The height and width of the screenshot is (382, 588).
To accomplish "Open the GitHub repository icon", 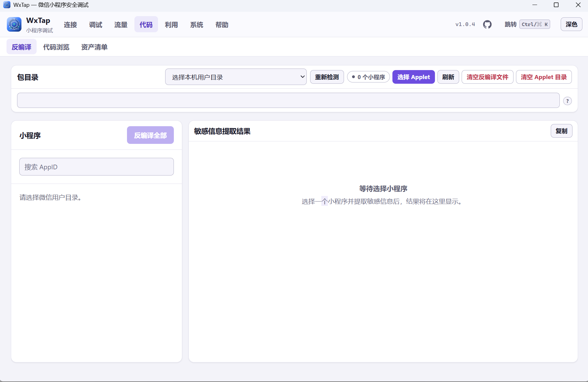I will 487,24.
